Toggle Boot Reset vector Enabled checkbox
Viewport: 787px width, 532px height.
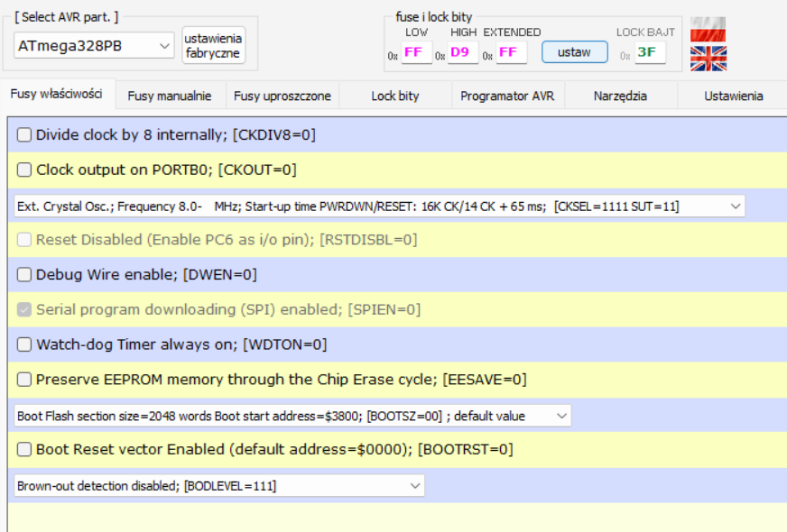[x=24, y=449]
